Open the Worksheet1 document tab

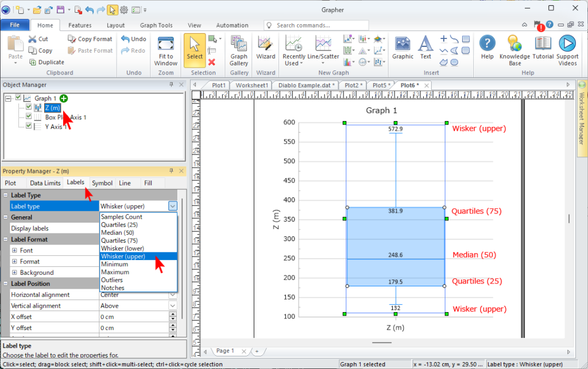pyautogui.click(x=252, y=85)
